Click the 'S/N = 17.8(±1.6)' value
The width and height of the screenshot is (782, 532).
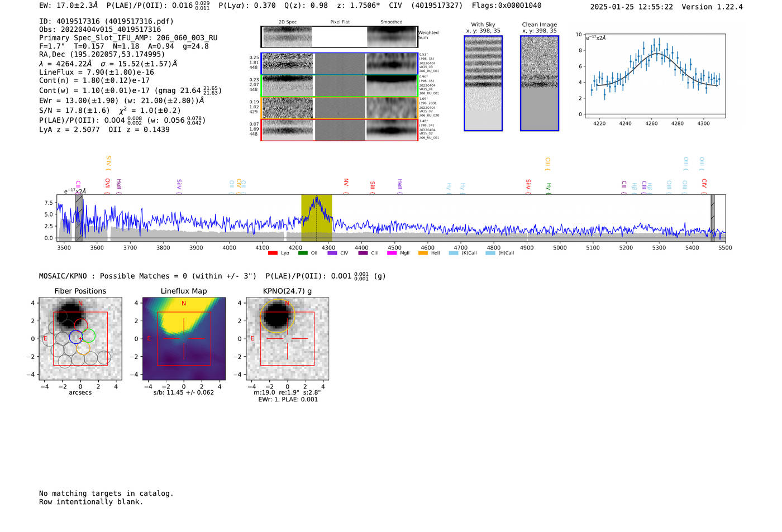tap(74, 111)
